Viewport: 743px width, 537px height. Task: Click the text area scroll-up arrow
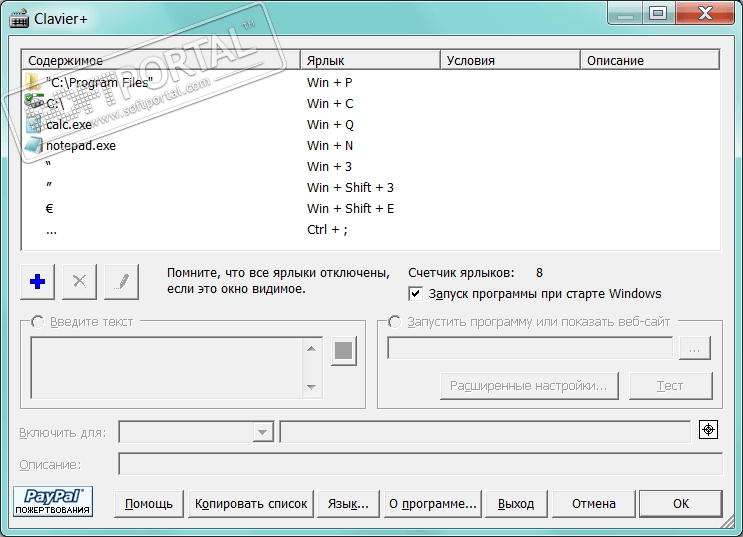tap(311, 349)
